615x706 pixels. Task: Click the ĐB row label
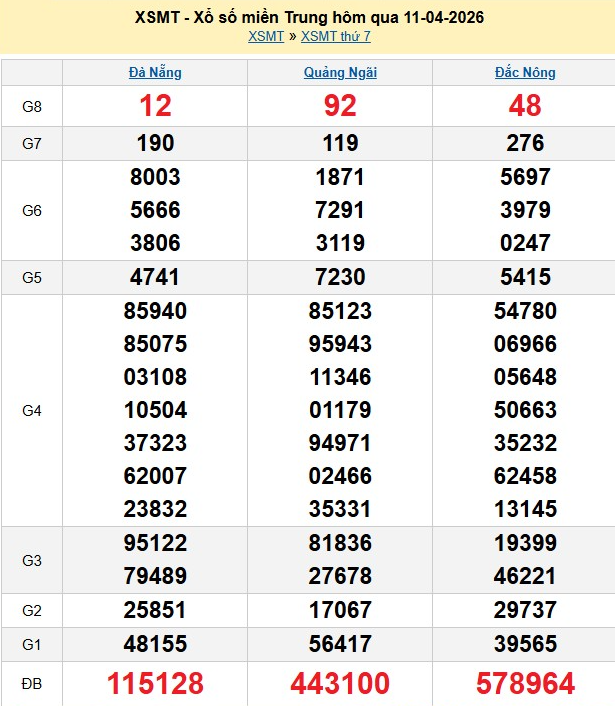click(32, 684)
